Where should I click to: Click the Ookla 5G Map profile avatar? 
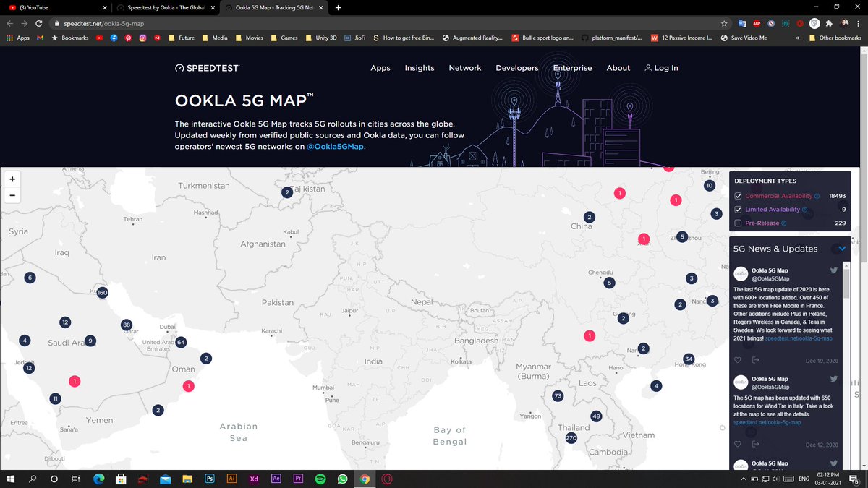click(740, 273)
